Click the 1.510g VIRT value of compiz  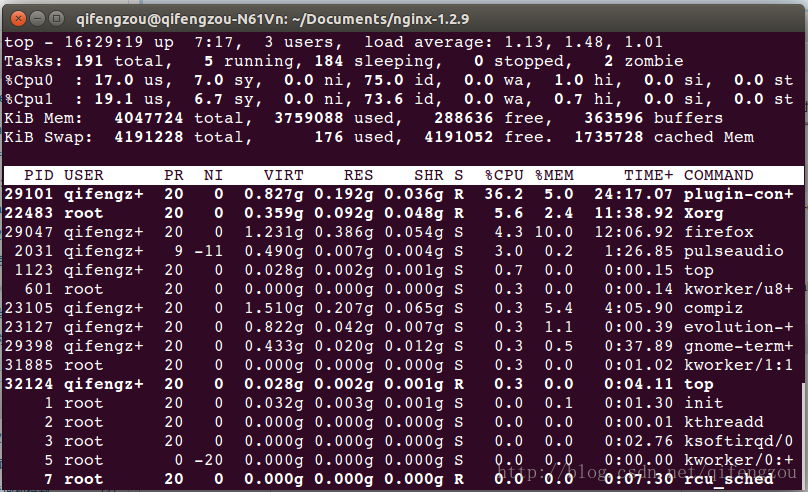pos(274,309)
